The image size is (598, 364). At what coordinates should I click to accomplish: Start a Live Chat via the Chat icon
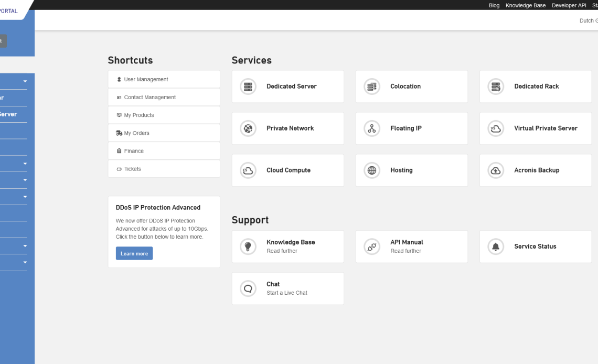pos(248,288)
